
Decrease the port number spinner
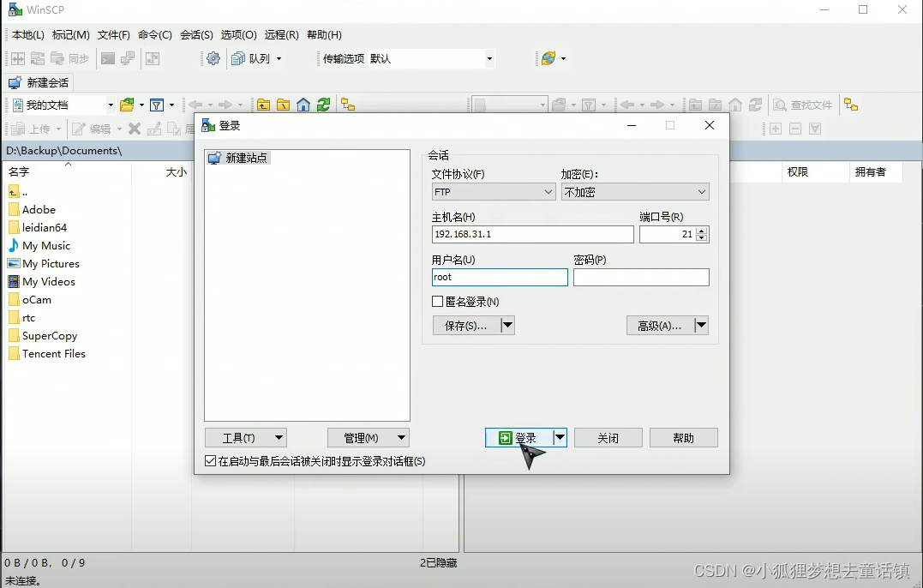pos(701,237)
